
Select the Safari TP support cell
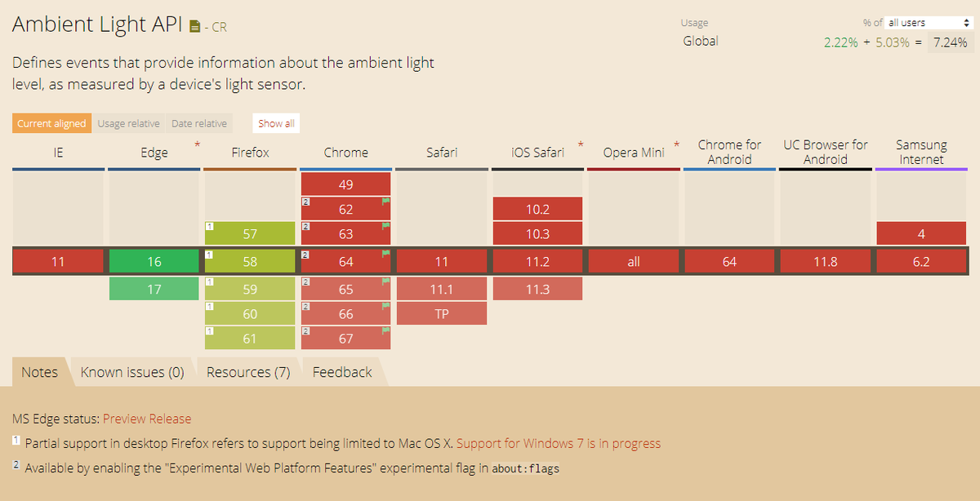[441, 313]
